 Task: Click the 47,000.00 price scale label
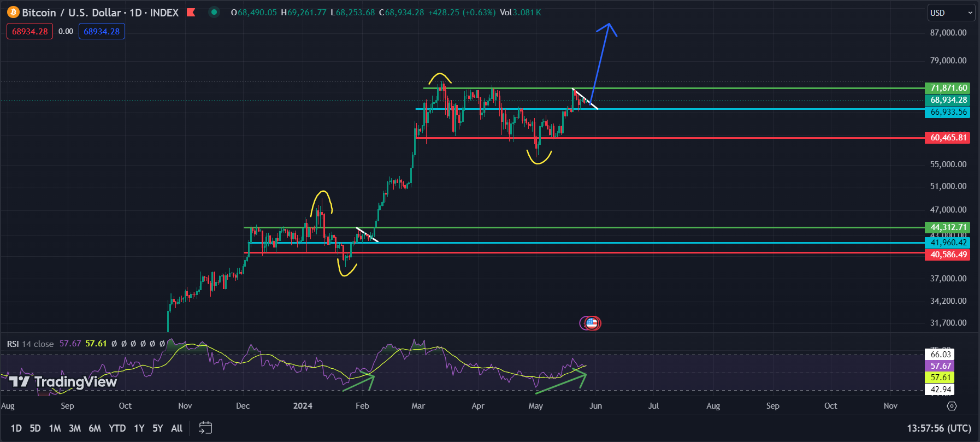948,210
